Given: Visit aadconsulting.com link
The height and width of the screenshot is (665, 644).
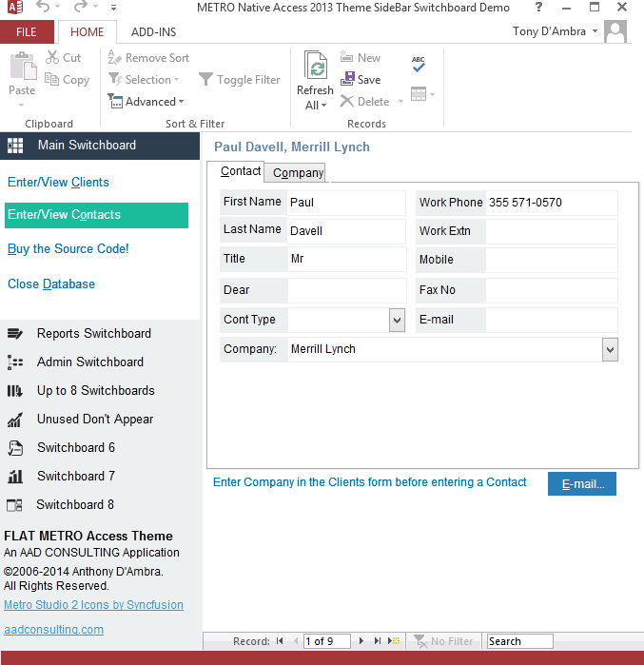Looking at the screenshot, I should coord(54,630).
